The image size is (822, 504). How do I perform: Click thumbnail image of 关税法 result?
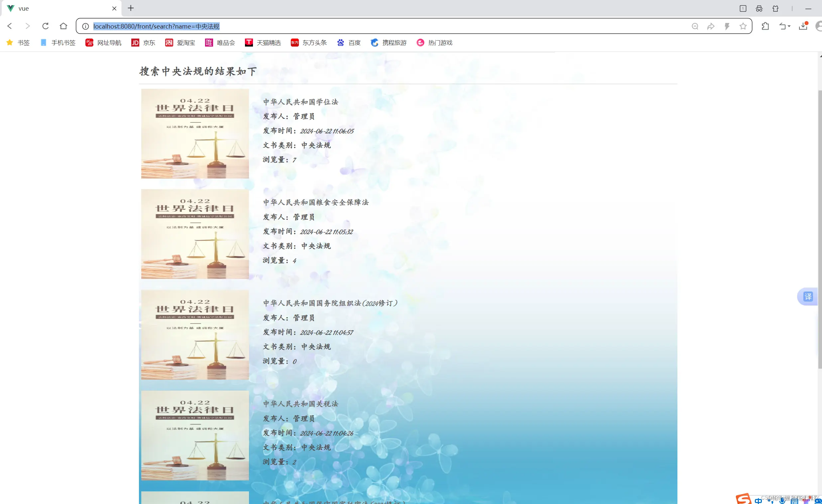[195, 436]
